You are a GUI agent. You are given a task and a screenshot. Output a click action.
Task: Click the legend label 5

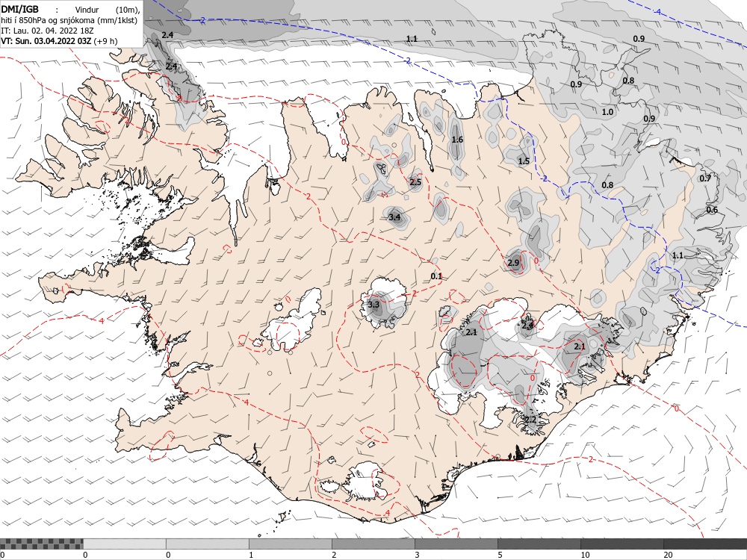500,555
